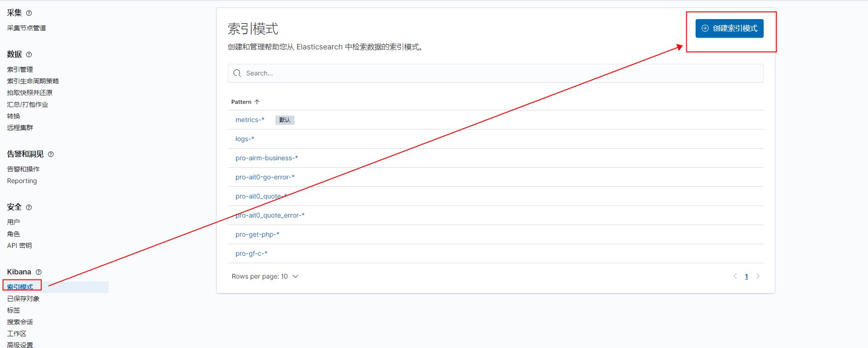Open the pro-airm-business-* index pattern

coord(267,158)
